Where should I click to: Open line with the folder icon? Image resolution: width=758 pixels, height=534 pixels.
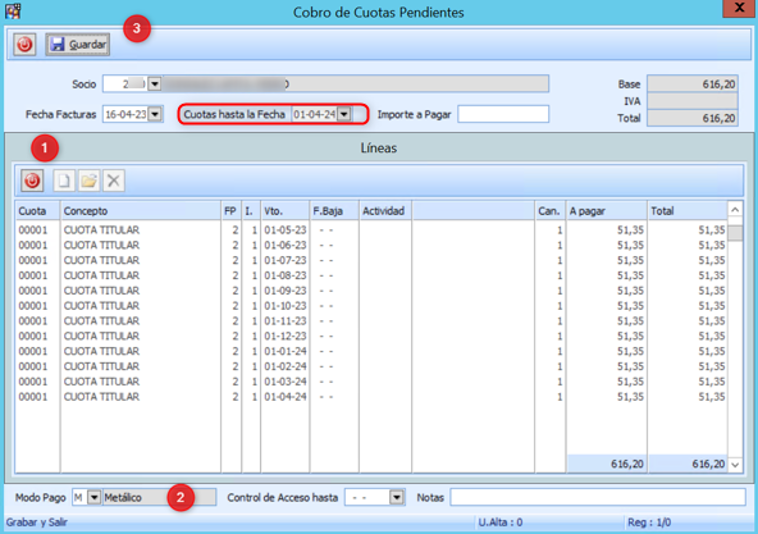(89, 181)
